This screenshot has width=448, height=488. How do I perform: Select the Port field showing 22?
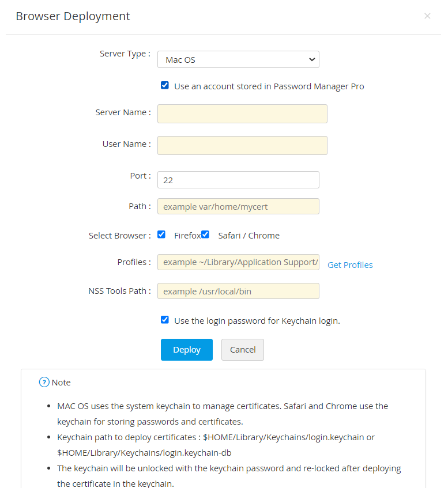(x=238, y=179)
